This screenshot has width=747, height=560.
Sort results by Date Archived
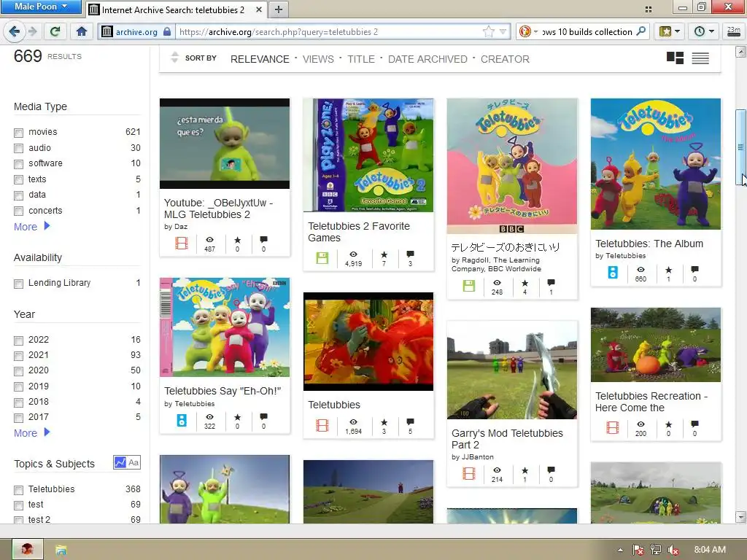pyautogui.click(x=427, y=59)
